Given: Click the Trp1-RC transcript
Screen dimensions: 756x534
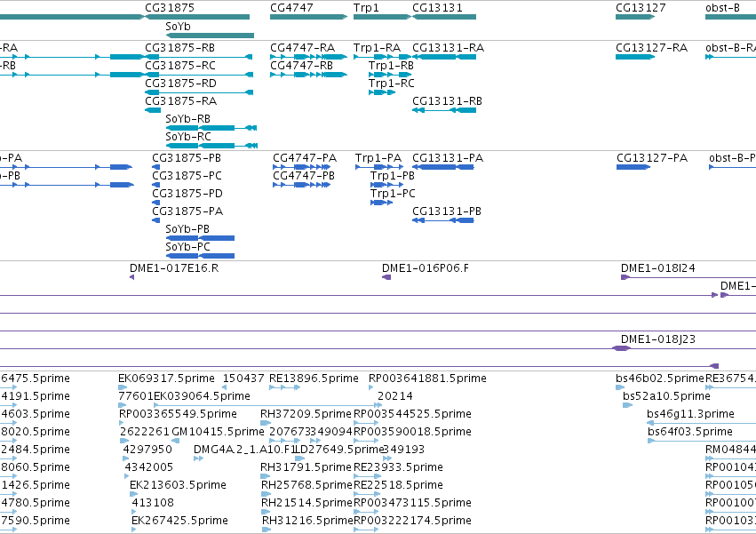Looking at the screenshot, I should tap(382, 92).
